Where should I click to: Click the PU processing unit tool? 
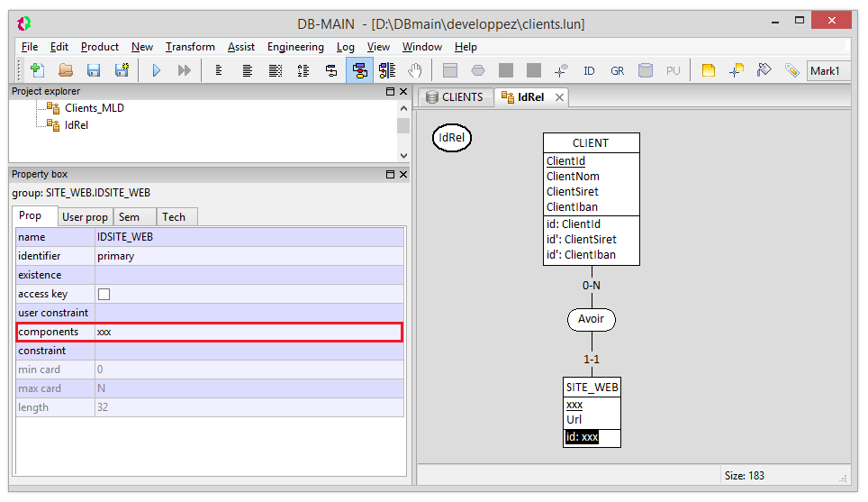click(x=674, y=71)
